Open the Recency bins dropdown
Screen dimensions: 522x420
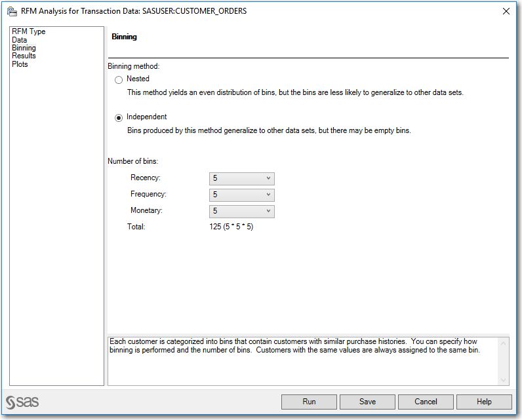tap(242, 179)
